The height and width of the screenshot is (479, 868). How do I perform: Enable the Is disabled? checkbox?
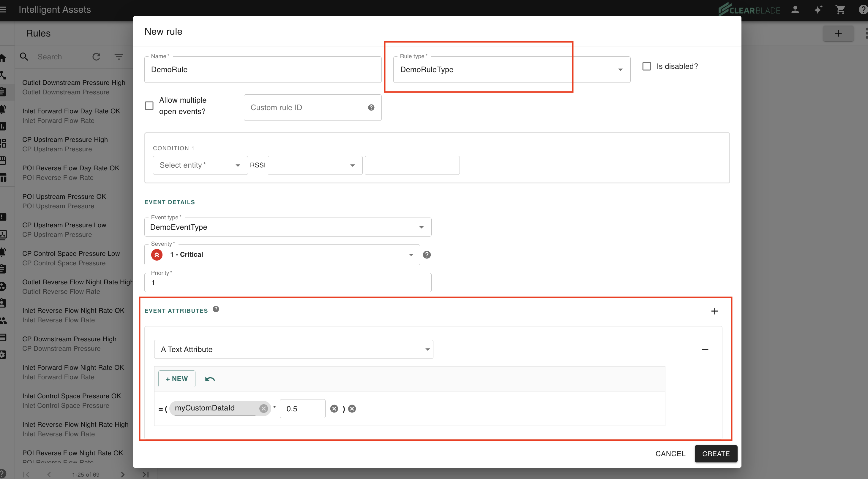point(647,66)
